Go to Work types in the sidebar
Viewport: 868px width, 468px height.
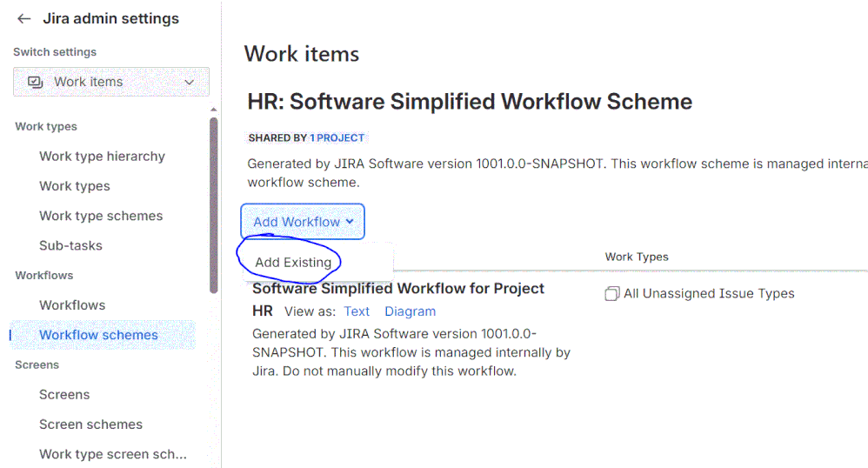click(x=74, y=186)
